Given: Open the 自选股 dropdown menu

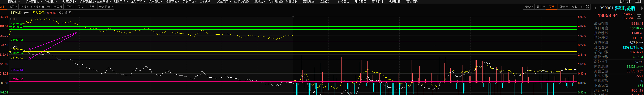Looking at the screenshot, I should coord(14,2).
